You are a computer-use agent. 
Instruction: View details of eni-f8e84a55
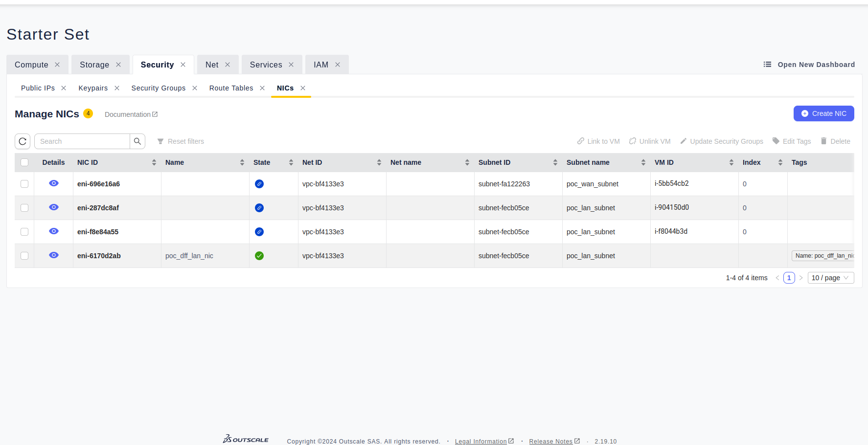tap(54, 231)
